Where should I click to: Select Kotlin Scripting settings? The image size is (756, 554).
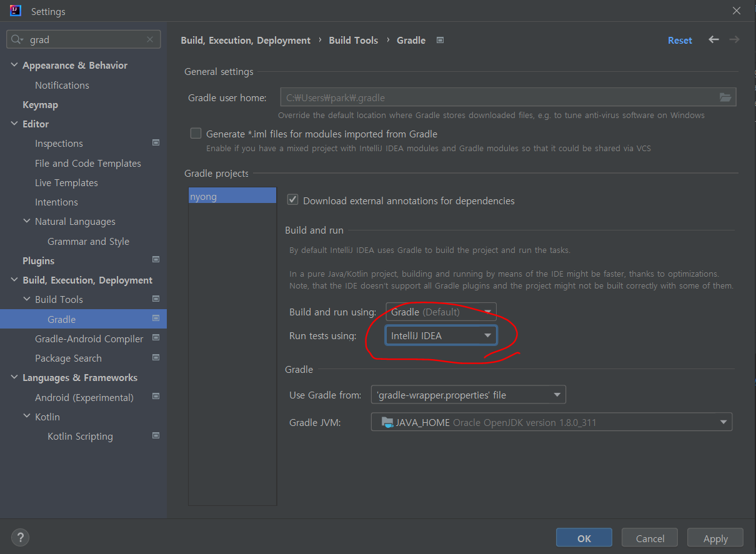point(80,436)
